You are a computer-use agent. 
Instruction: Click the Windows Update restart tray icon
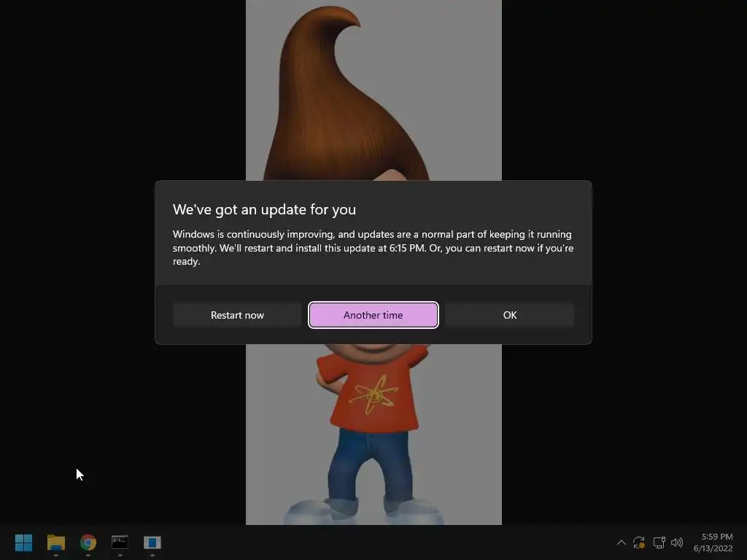tap(639, 542)
